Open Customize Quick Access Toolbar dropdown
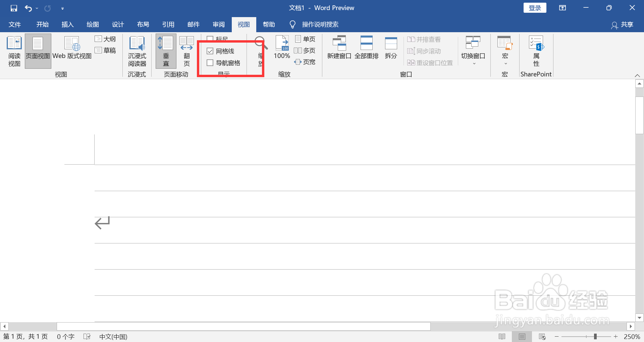644x342 pixels. (62, 8)
